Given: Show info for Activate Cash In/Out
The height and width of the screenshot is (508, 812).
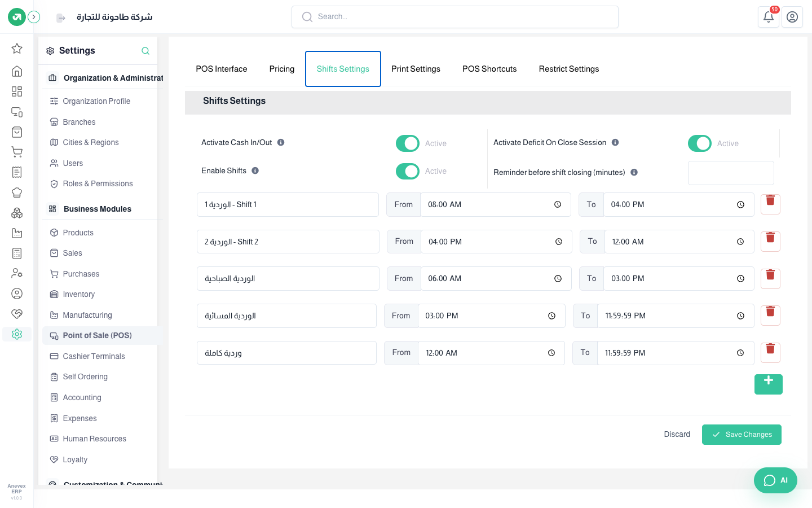Looking at the screenshot, I should (x=281, y=142).
